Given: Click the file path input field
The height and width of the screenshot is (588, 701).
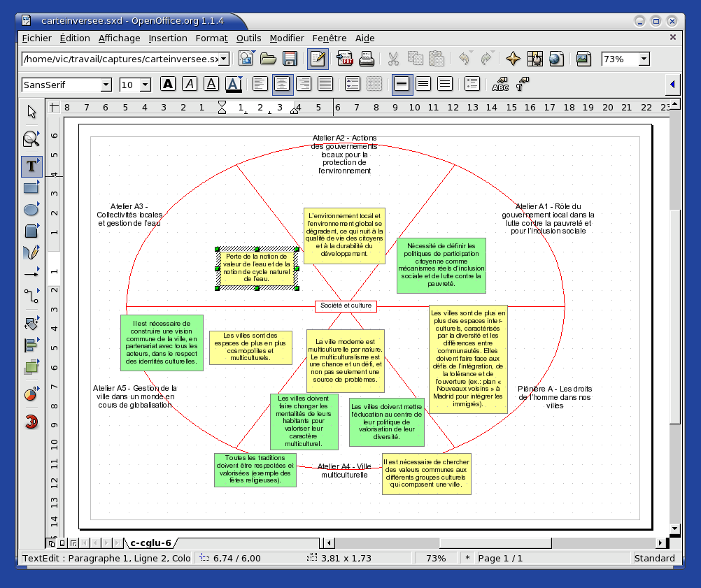Looking at the screenshot, I should click(x=120, y=59).
